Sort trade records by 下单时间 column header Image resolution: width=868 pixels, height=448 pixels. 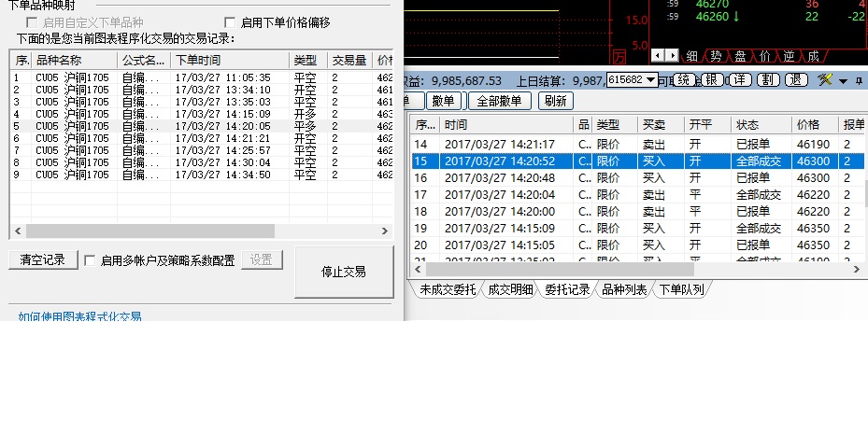click(x=230, y=61)
